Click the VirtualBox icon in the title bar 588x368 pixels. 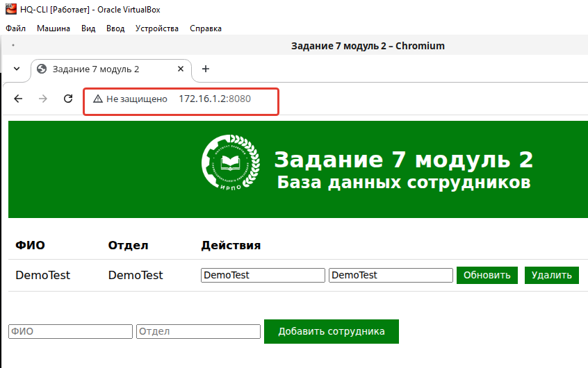coord(11,9)
